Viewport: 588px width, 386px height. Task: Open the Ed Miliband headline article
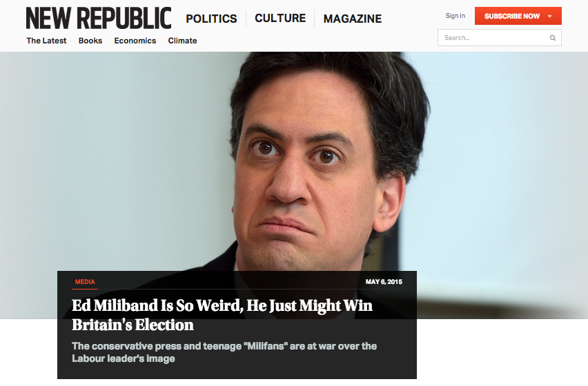point(222,315)
